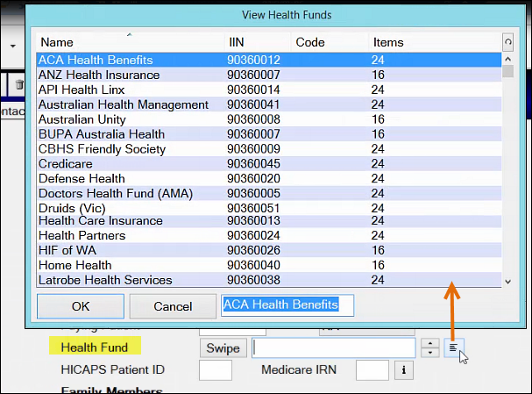Select Defense Health row
This screenshot has height=394, width=532.
(269, 179)
